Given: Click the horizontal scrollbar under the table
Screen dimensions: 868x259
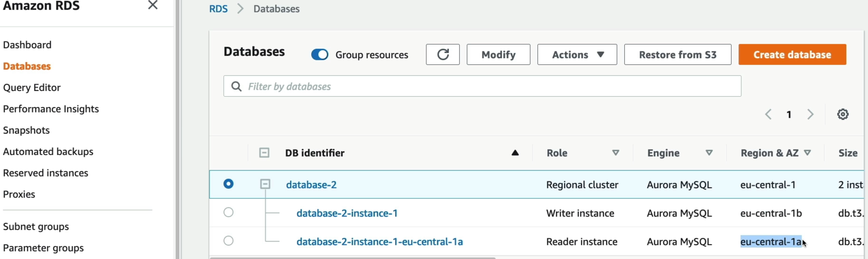Looking at the screenshot, I should 353,258.
